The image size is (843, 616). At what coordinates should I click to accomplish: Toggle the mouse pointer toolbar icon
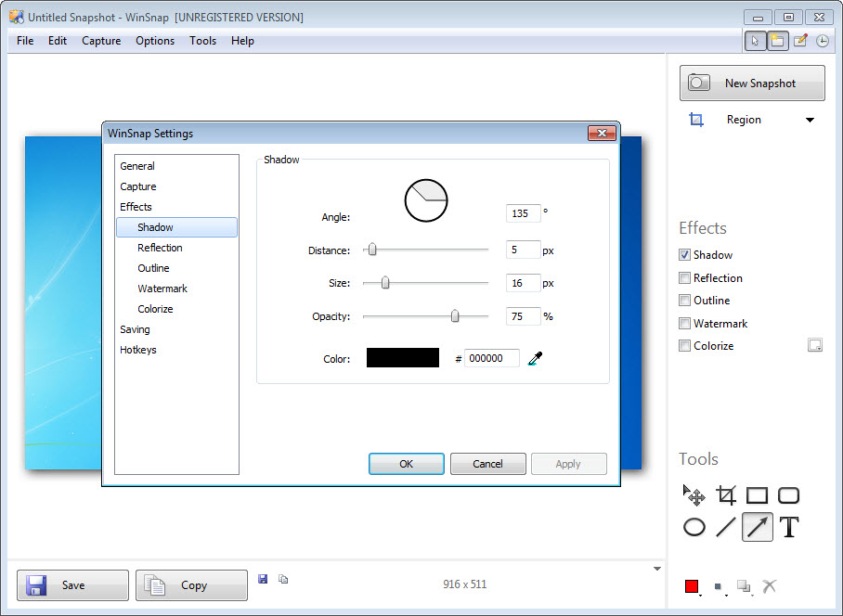pos(755,41)
